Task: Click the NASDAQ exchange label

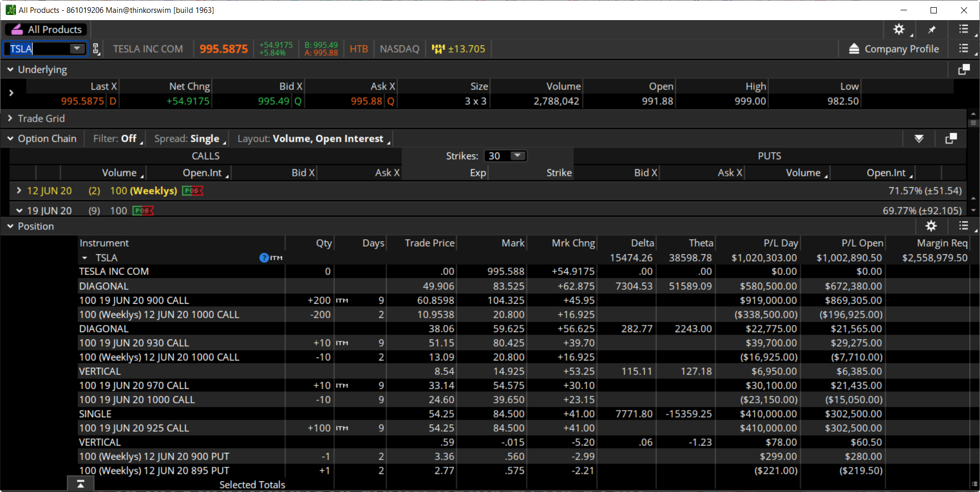Action: coord(399,49)
